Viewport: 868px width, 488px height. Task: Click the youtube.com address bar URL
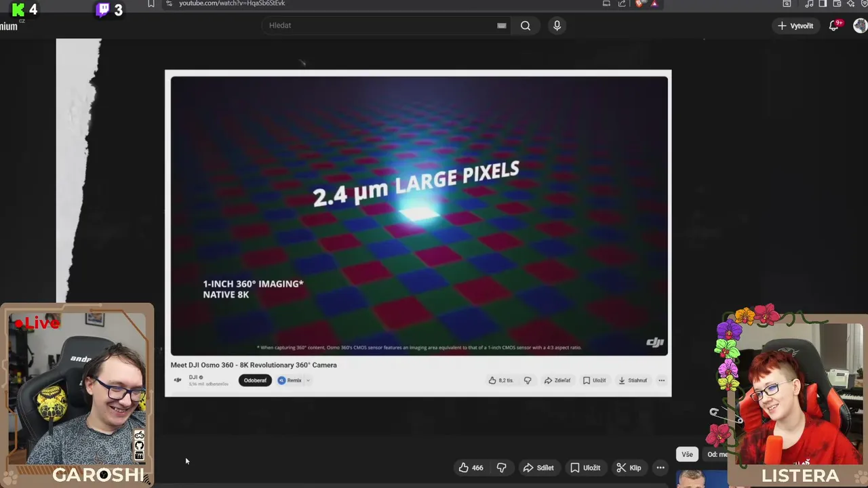point(232,3)
